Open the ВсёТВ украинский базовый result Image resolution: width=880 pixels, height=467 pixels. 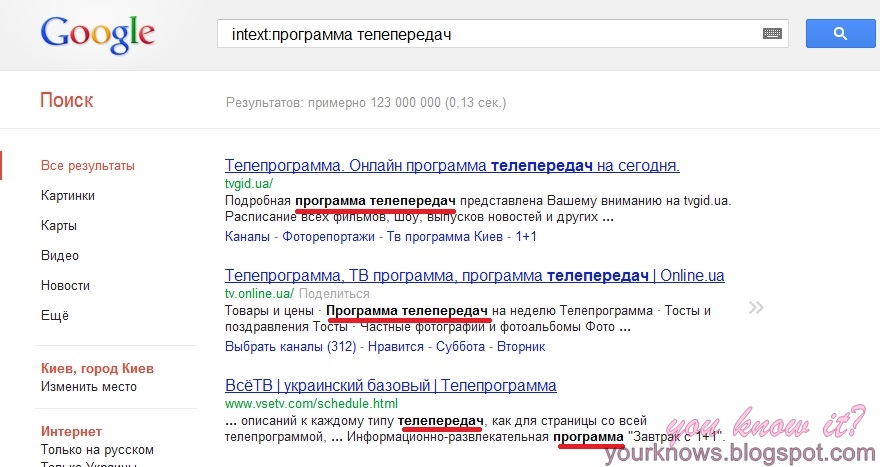(x=391, y=386)
